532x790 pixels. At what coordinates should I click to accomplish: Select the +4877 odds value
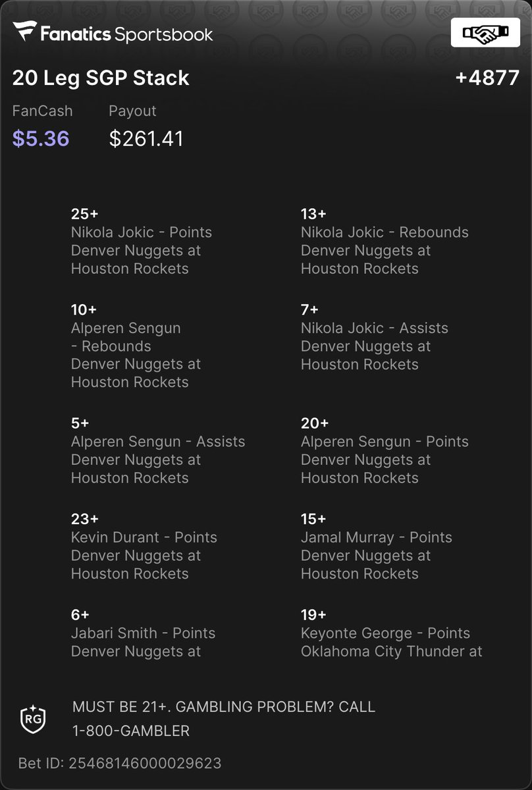[487, 78]
